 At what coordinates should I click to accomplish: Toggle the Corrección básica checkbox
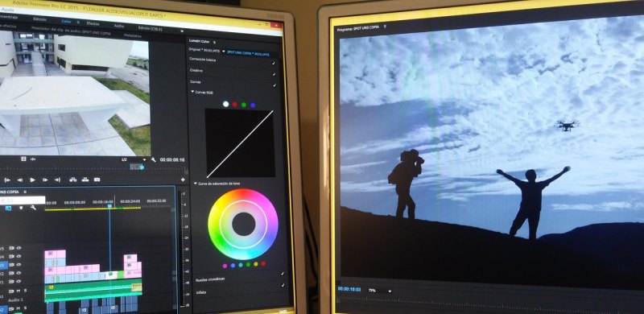coord(274,64)
